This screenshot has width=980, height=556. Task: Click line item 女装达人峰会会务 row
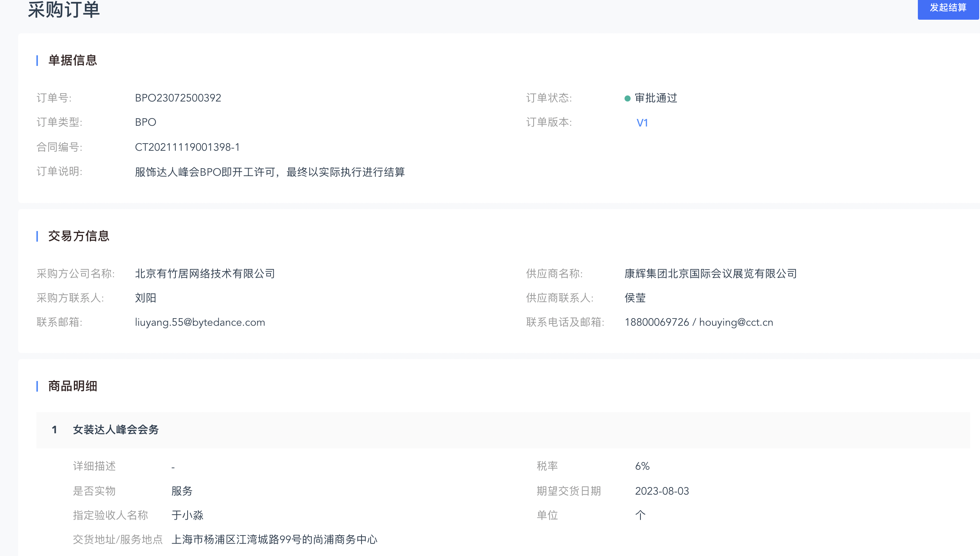tap(116, 430)
